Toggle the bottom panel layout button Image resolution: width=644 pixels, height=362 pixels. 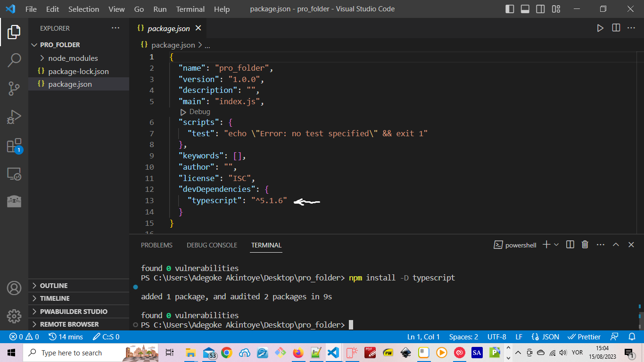pos(525,9)
